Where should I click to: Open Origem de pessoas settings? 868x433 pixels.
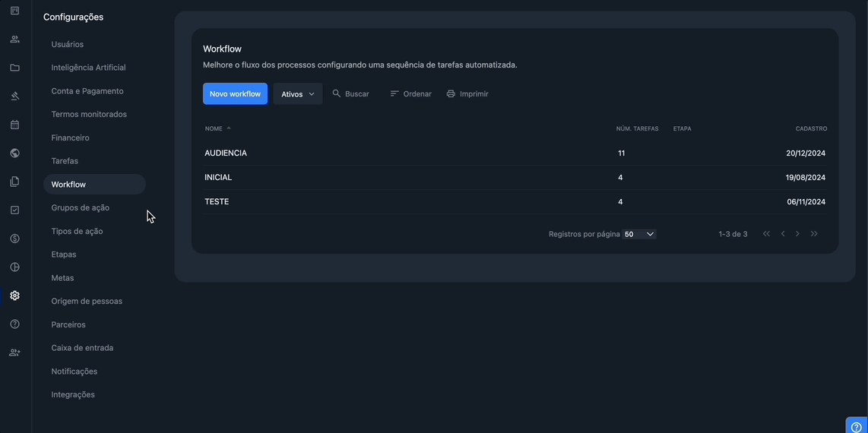point(87,302)
